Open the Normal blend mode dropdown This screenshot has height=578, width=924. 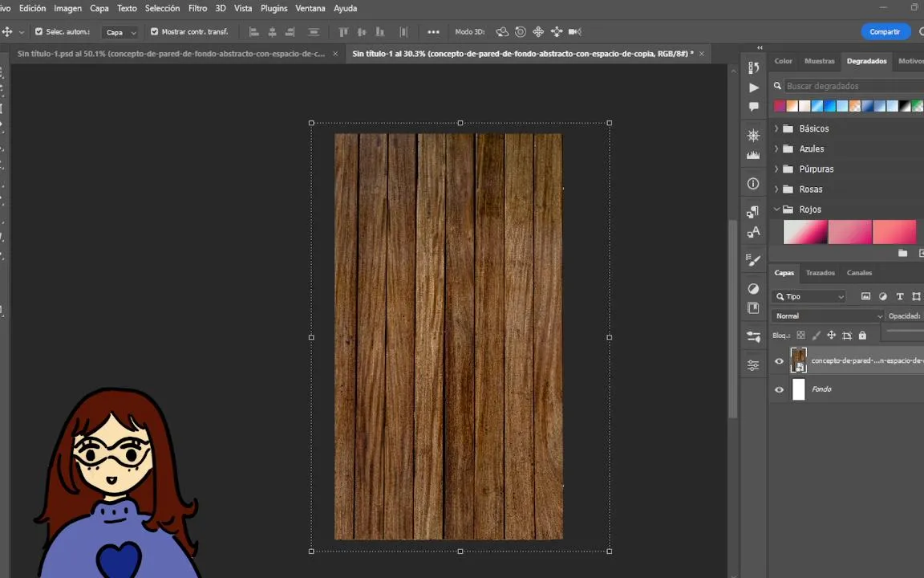coord(828,316)
